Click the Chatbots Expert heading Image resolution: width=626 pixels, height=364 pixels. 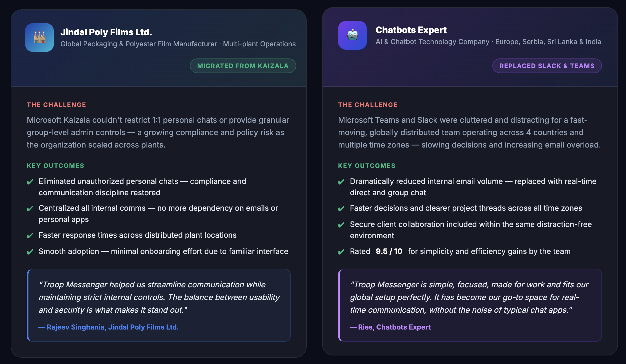411,30
